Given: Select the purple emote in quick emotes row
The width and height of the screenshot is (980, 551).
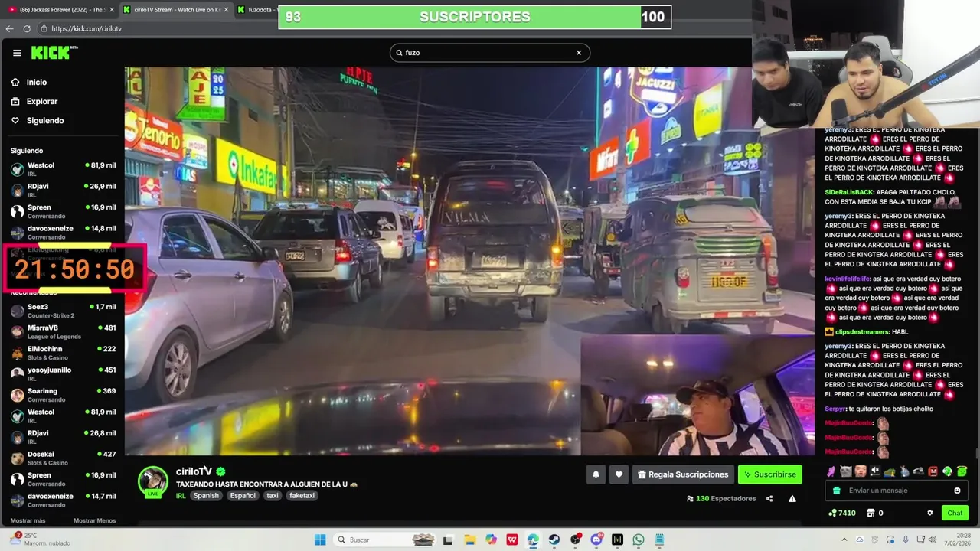Looking at the screenshot, I should coord(831,471).
